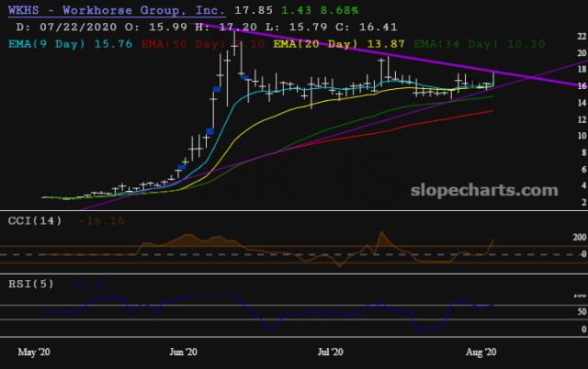The image size is (588, 369).
Task: Select the green EMA(34 Day) legend label
Action: (480, 44)
